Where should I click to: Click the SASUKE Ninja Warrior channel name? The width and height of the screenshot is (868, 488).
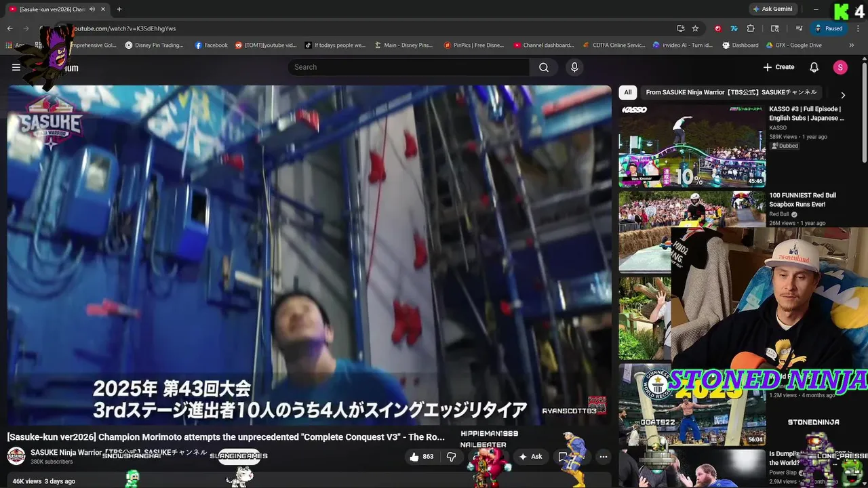(119, 452)
